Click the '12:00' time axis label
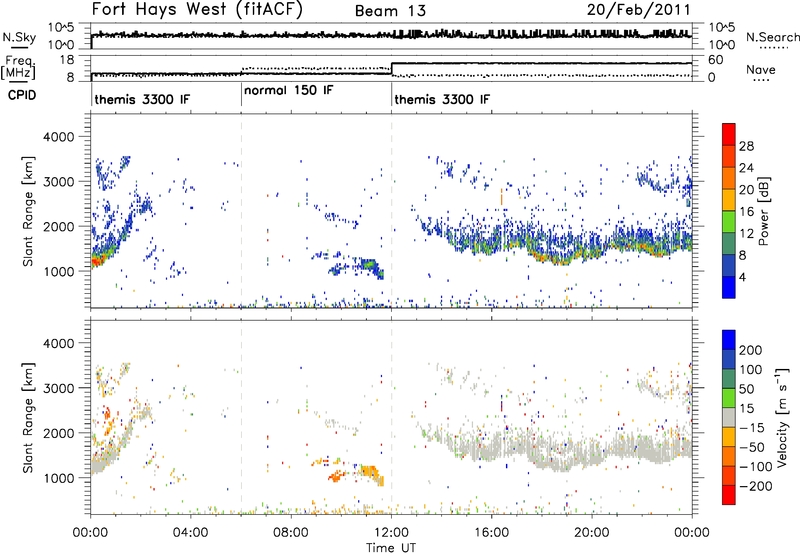 (390, 533)
